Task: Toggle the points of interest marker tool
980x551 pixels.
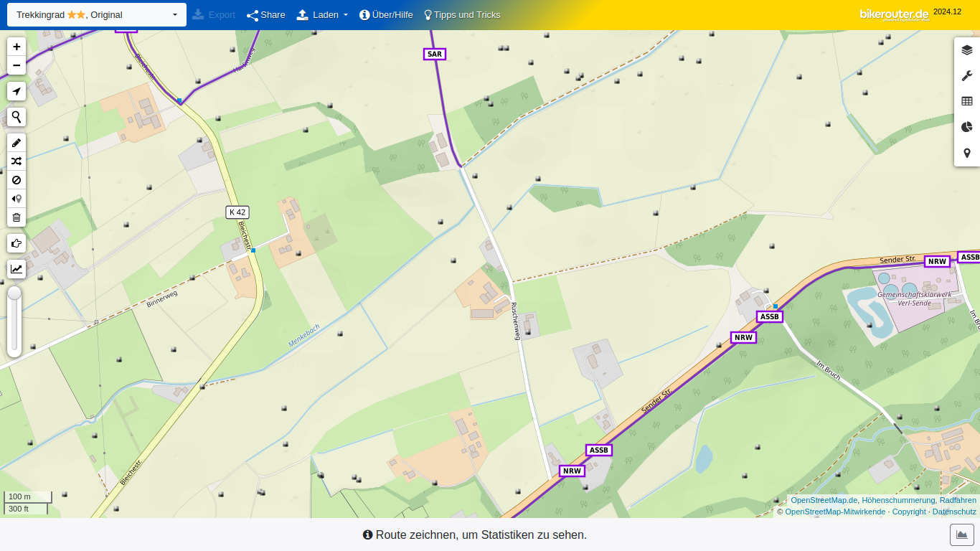Action: (x=17, y=199)
